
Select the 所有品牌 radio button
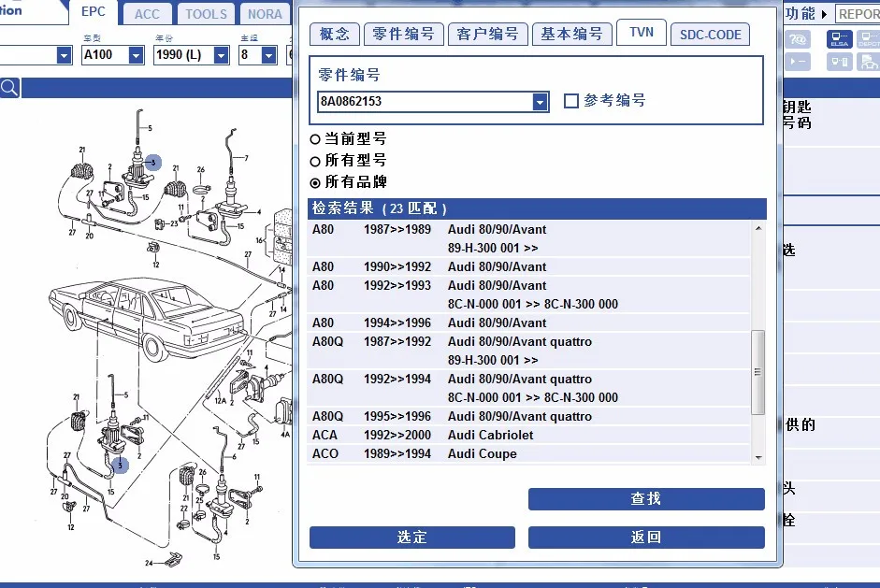tap(315, 183)
